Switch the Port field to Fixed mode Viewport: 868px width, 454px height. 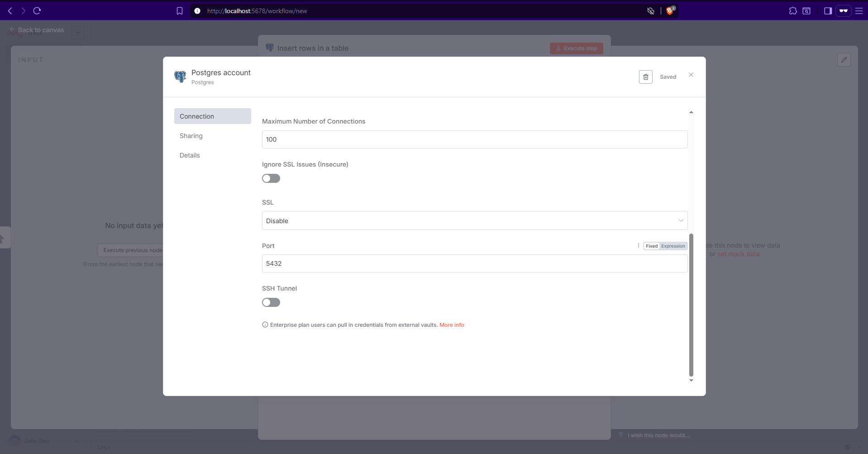point(652,246)
